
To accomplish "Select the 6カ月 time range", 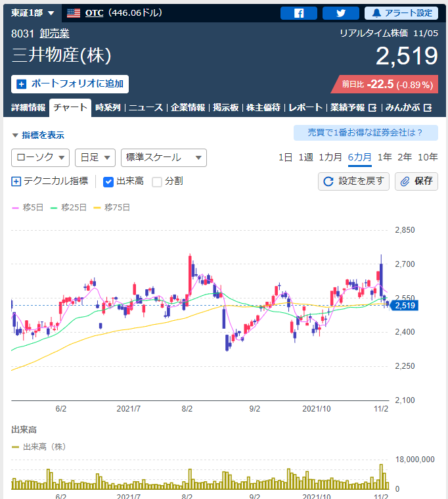I will [359, 157].
